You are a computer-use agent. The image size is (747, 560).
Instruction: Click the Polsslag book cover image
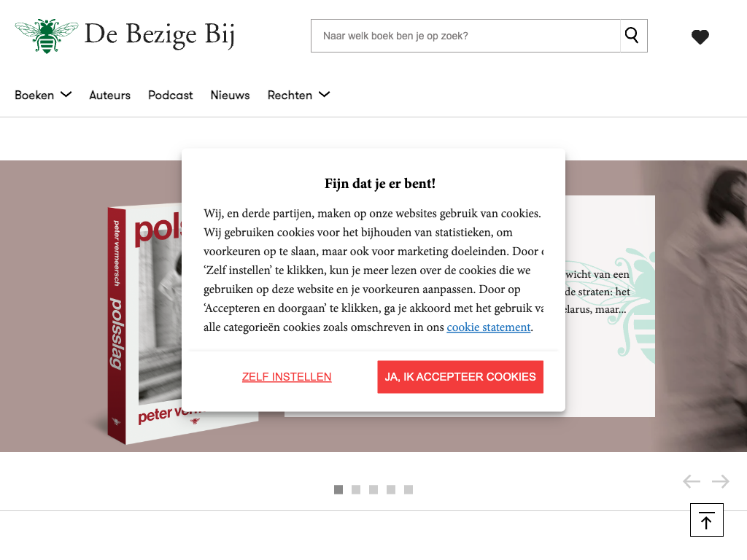click(x=145, y=324)
